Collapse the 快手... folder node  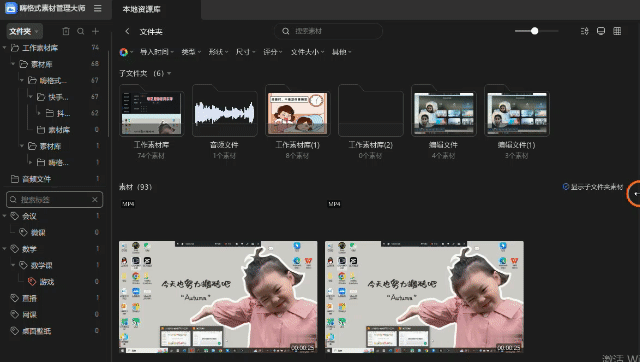[x=30, y=97]
